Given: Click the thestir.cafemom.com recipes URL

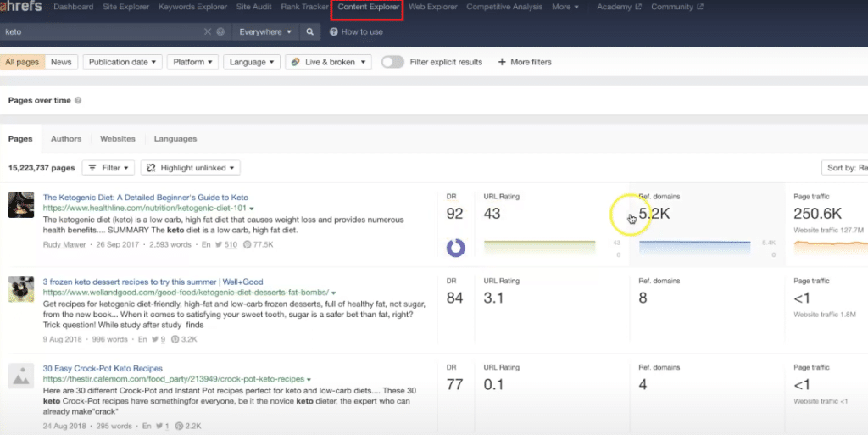Looking at the screenshot, I should (174, 379).
